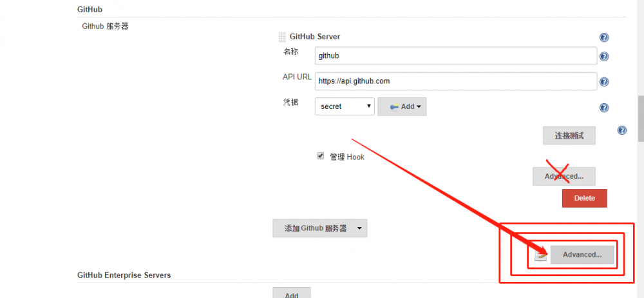Open help icon beside API URL field
This screenshot has height=298, width=644.
pos(604,82)
